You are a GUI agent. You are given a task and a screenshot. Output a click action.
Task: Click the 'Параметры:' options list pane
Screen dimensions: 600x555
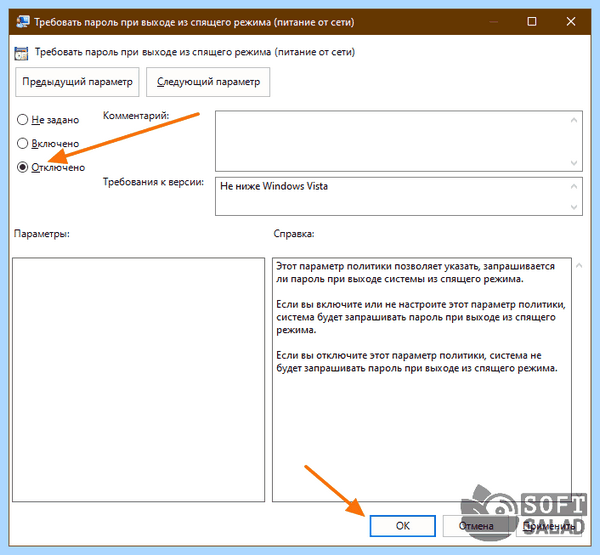(139, 379)
